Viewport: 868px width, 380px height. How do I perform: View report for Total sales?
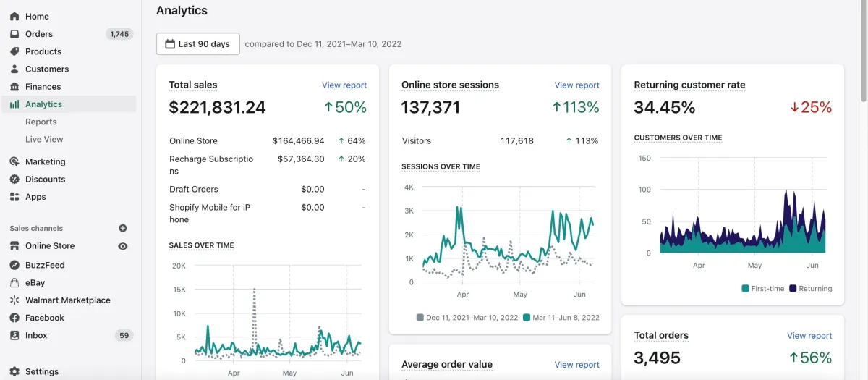(344, 85)
